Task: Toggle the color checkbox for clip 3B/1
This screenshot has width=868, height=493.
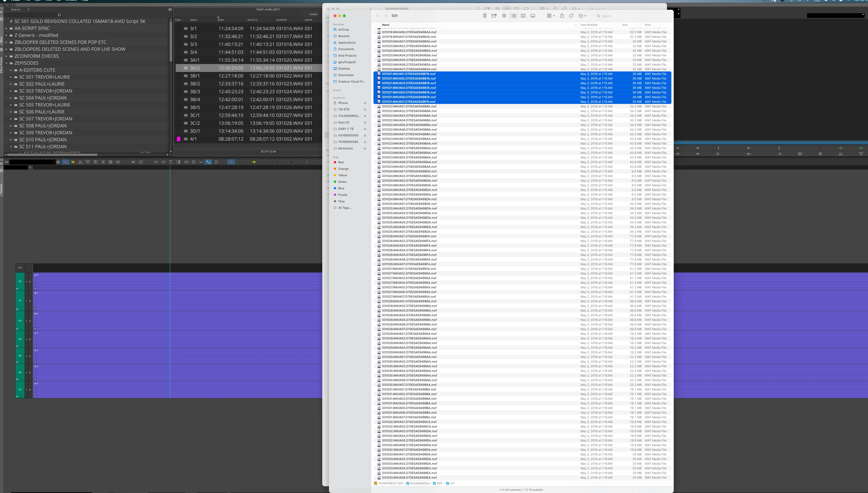Action: [x=179, y=76]
